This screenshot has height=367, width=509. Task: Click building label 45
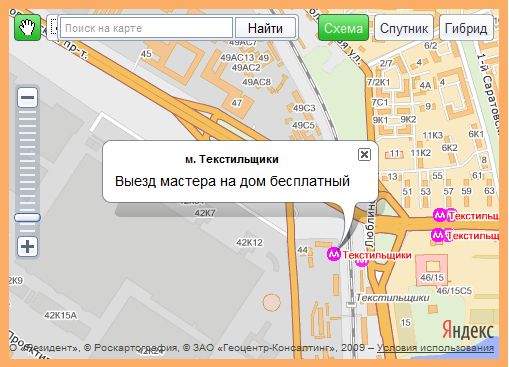click(146, 54)
